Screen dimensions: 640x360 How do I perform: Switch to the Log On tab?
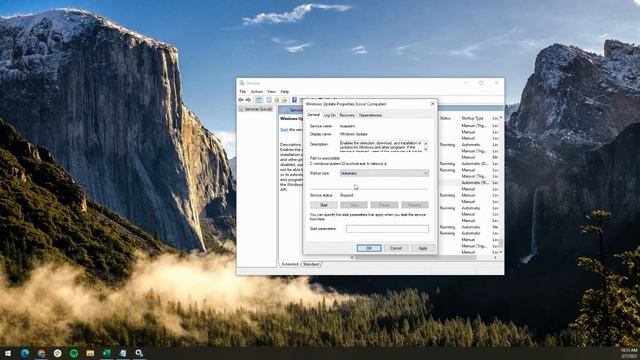click(330, 116)
